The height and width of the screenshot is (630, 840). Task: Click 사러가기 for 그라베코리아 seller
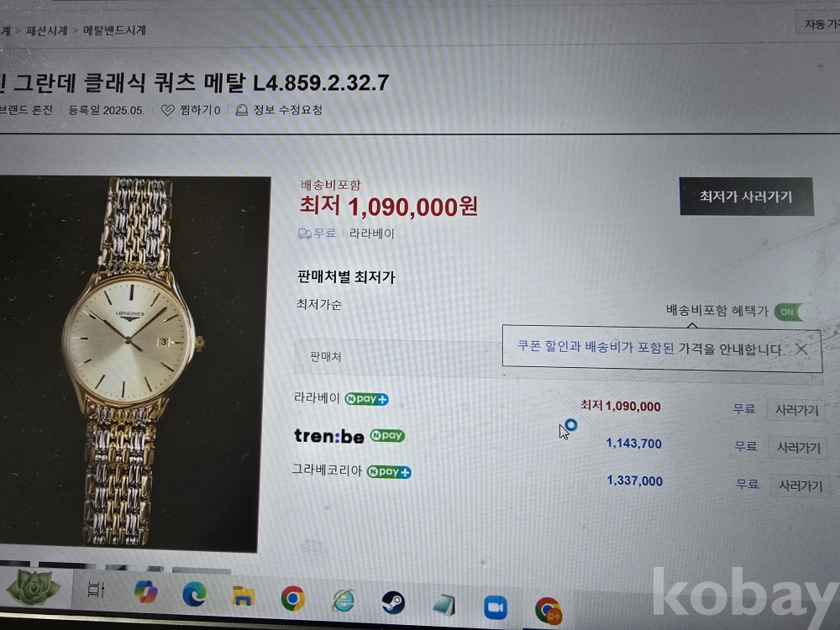tap(801, 486)
